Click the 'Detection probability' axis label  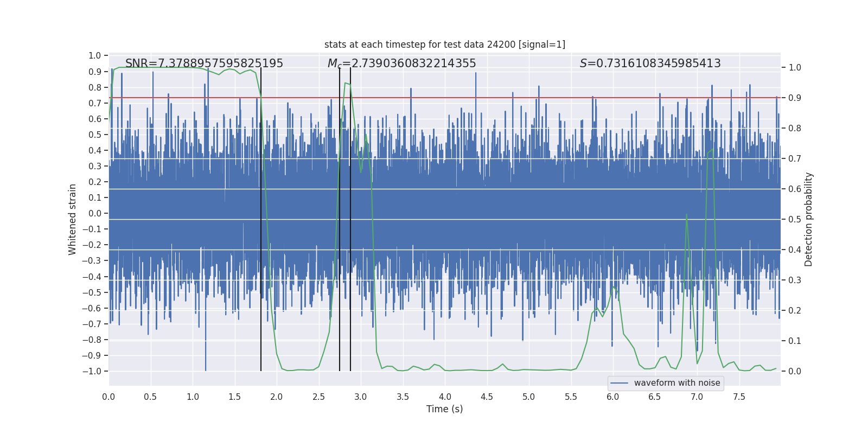tap(809, 219)
